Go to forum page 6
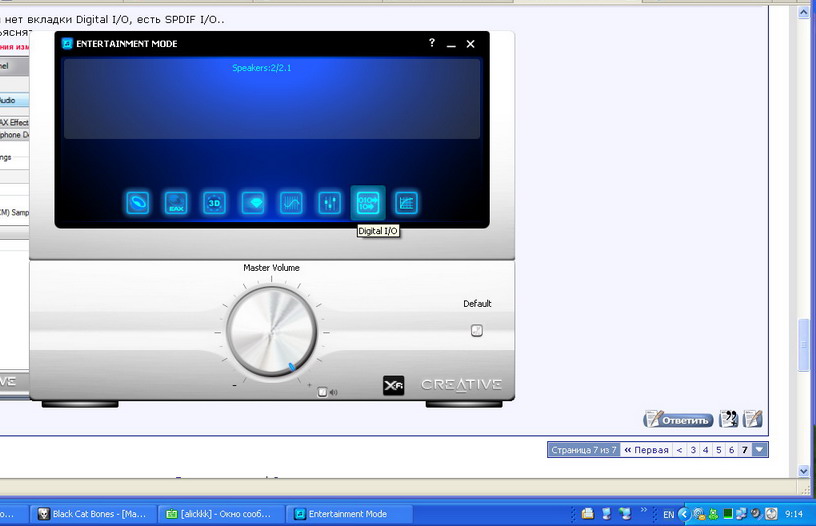Viewport: 816px width, 526px height. (731, 450)
